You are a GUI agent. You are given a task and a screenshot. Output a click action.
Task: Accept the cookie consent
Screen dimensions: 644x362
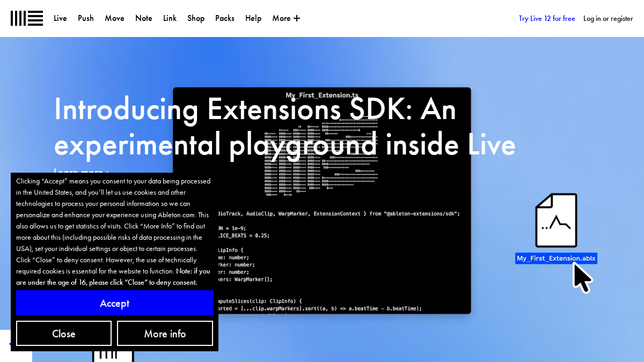115,303
